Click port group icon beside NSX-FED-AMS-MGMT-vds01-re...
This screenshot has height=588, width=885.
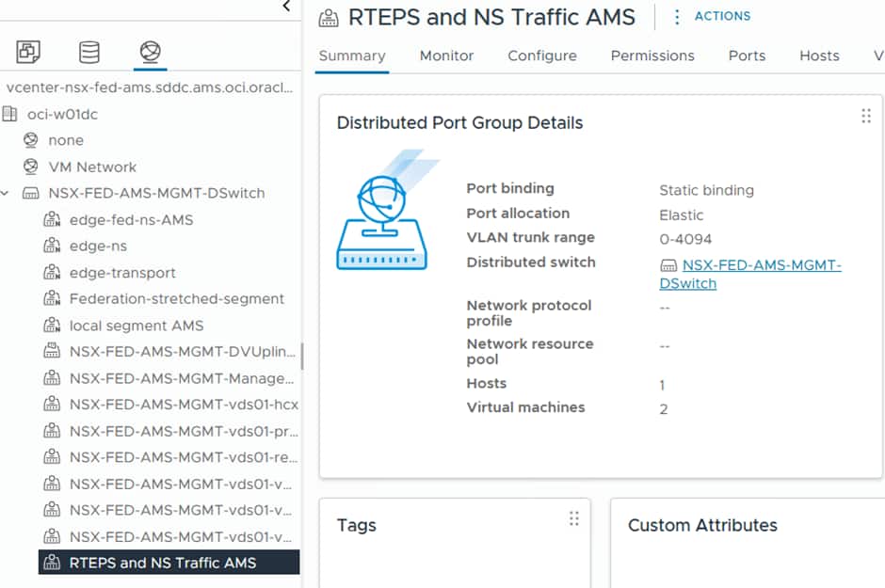[x=52, y=456]
